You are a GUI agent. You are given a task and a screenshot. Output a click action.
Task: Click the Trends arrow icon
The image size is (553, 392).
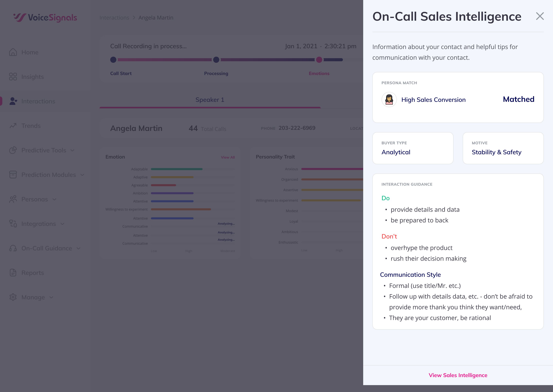(13, 126)
